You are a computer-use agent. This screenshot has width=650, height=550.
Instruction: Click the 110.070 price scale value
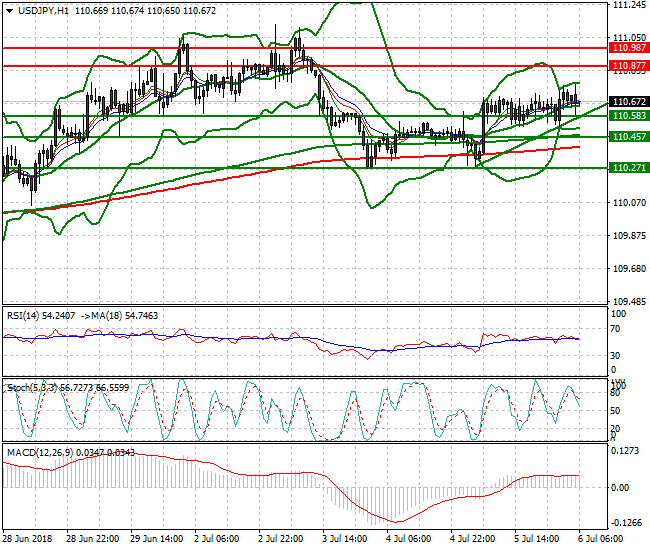[x=627, y=203]
